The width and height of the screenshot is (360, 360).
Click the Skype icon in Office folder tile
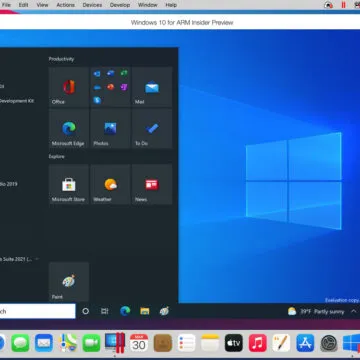coord(97,100)
